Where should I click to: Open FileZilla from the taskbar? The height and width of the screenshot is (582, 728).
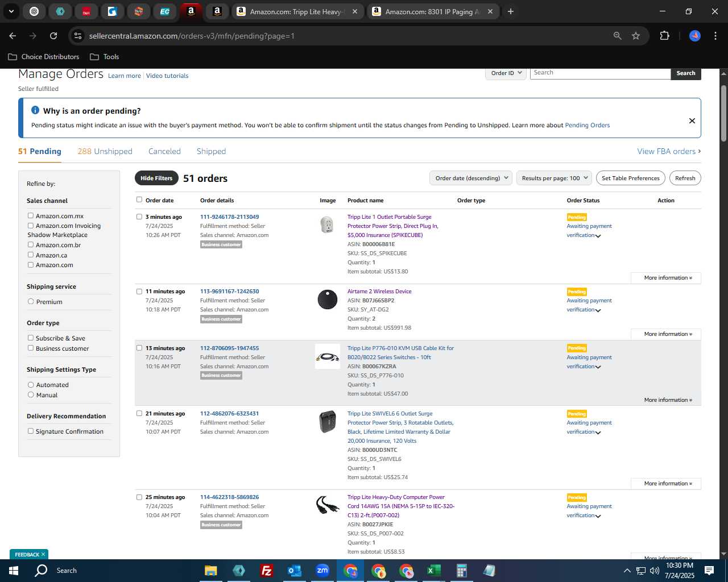(266, 571)
